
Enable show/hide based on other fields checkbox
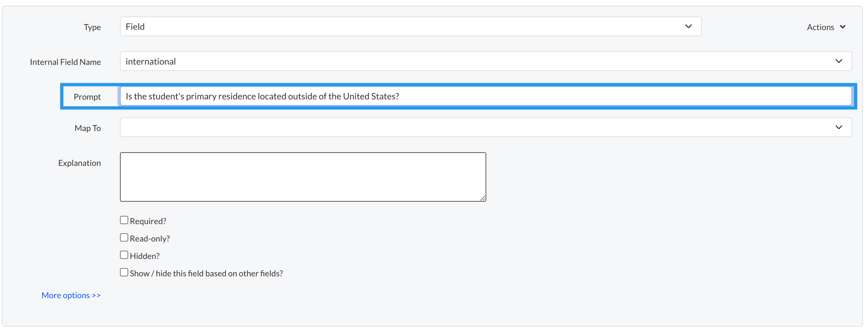pyautogui.click(x=124, y=272)
